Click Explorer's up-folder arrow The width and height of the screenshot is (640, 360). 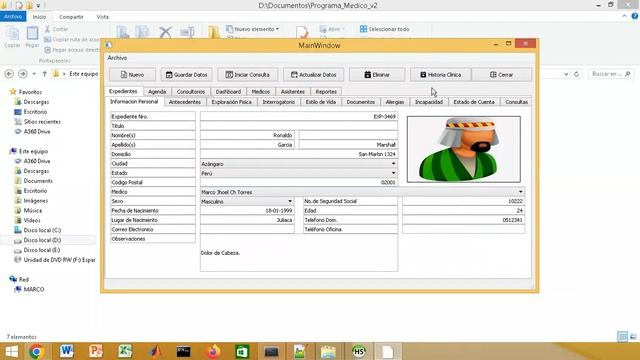[44, 74]
